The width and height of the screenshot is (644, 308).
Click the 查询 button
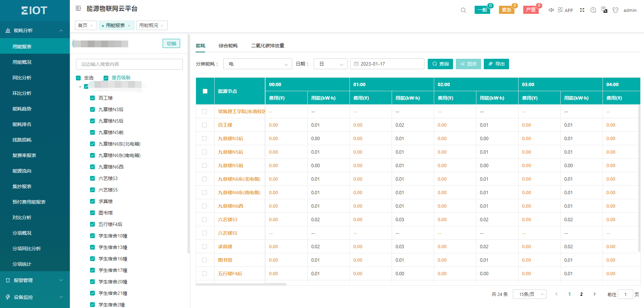point(440,64)
